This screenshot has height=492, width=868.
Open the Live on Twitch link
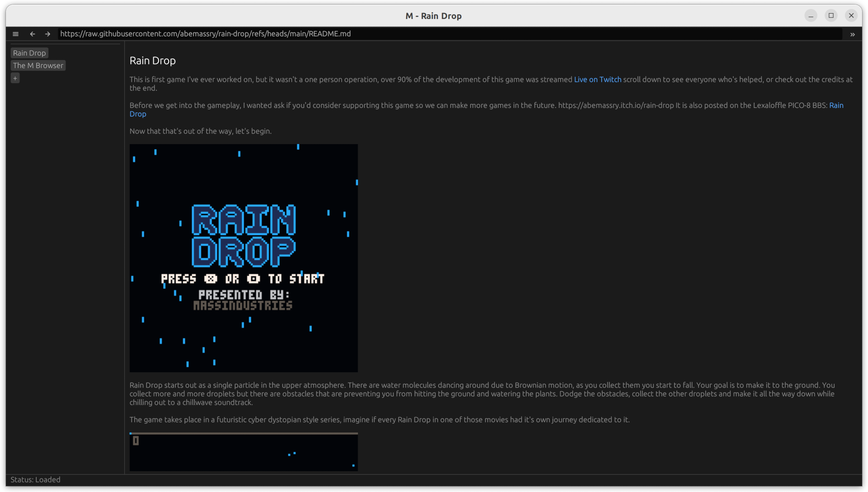598,79
